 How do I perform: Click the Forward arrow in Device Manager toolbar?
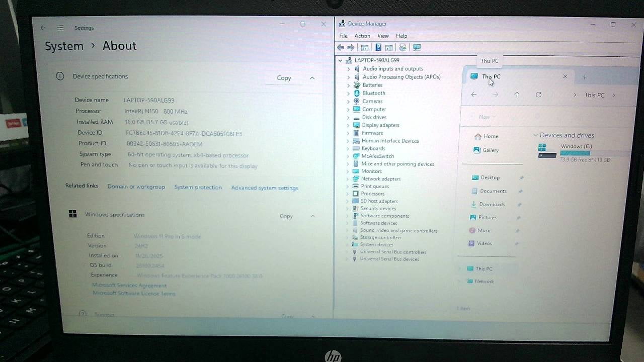click(351, 47)
